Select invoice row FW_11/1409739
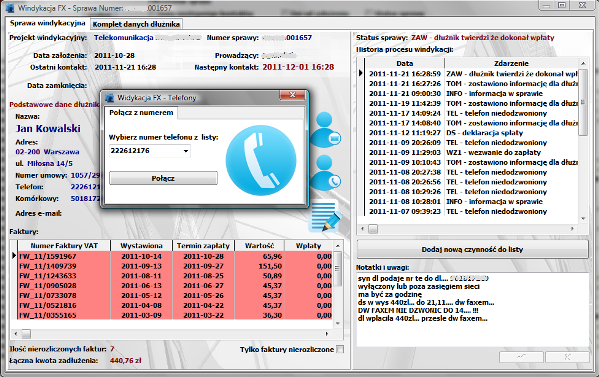 (x=175, y=266)
